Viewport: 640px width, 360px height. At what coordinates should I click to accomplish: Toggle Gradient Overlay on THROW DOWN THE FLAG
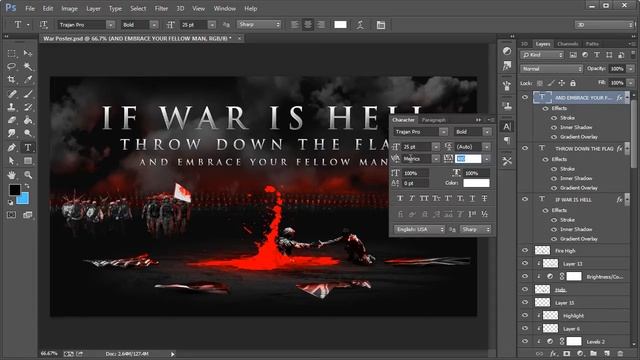point(554,188)
